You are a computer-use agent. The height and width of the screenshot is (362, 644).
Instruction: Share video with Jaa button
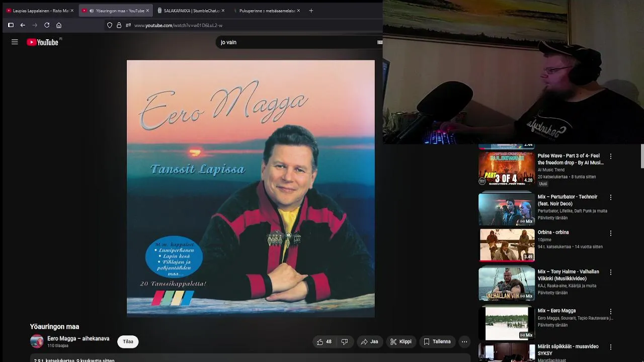(370, 341)
